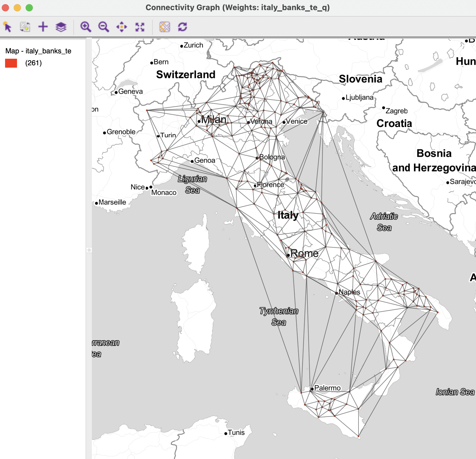
Task: Click the Genoa city label
Action: click(205, 160)
